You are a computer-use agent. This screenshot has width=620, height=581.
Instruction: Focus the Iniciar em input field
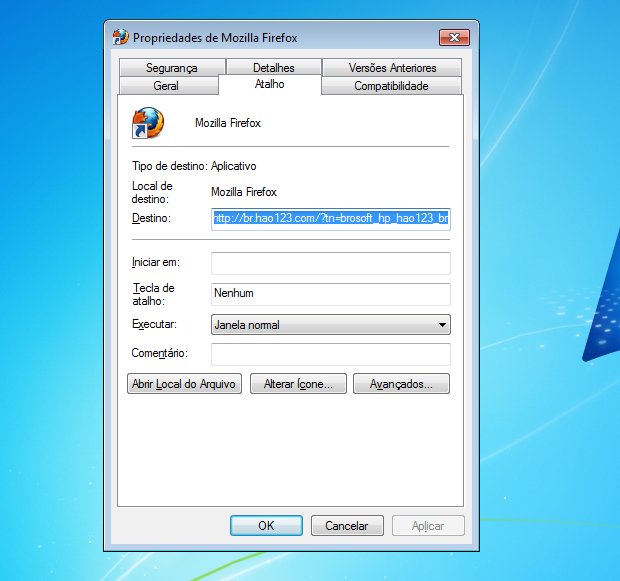click(331, 263)
